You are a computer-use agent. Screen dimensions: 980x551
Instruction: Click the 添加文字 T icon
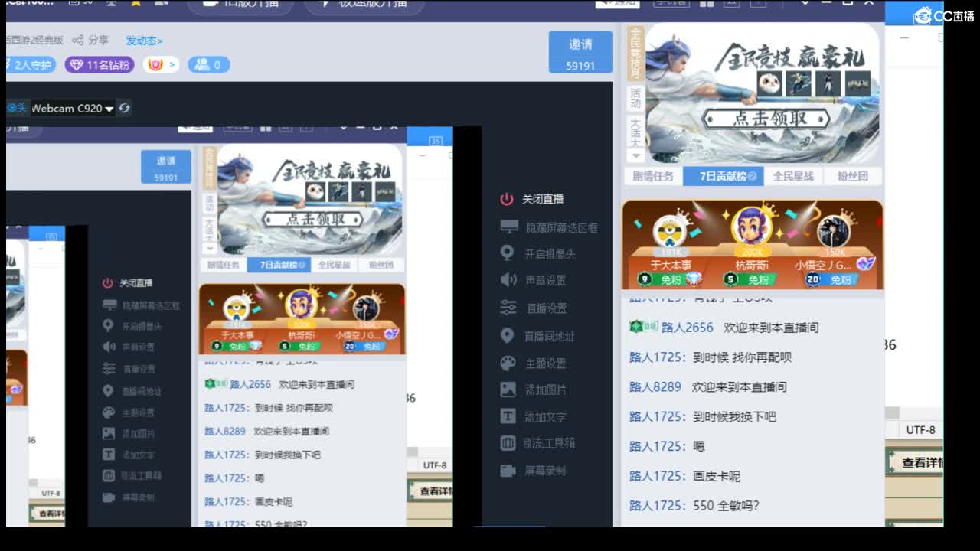[508, 416]
